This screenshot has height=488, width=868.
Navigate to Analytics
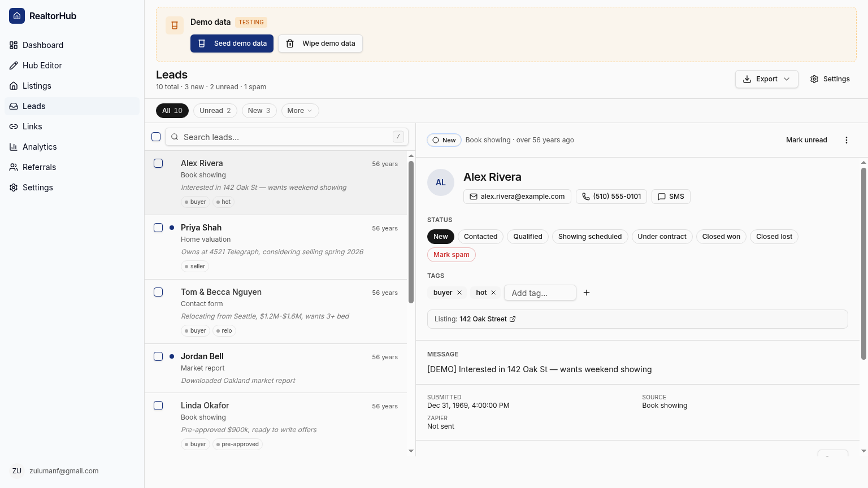click(x=72, y=147)
